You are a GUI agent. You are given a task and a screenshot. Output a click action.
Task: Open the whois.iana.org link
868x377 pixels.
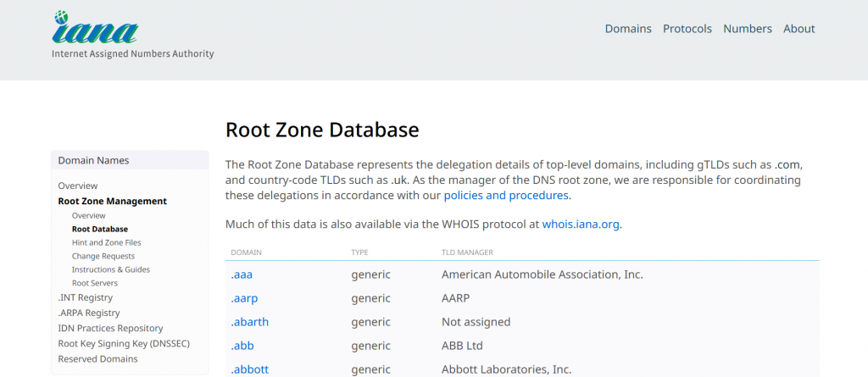coord(580,225)
